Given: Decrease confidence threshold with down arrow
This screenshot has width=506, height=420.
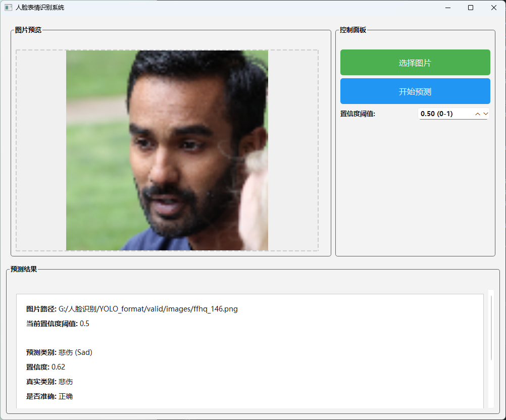Looking at the screenshot, I should tap(486, 114).
